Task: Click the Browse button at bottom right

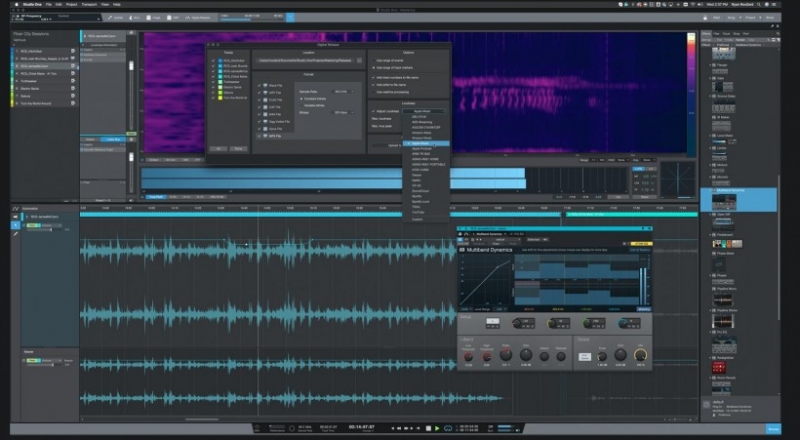Action: [x=772, y=429]
